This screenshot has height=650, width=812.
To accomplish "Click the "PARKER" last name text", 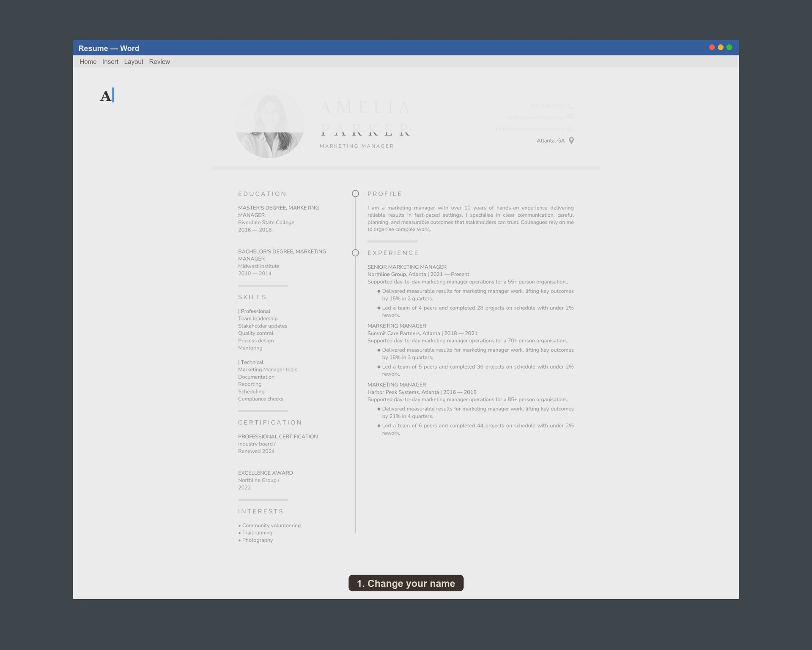I will point(365,129).
